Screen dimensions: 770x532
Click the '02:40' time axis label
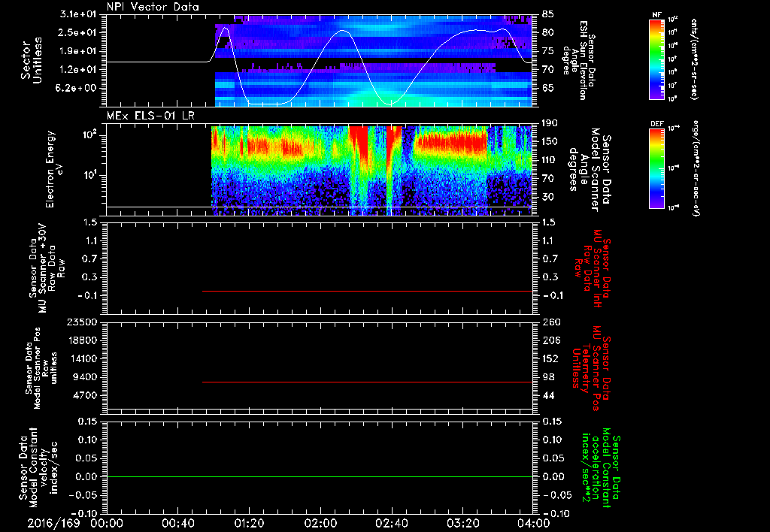pos(391,523)
